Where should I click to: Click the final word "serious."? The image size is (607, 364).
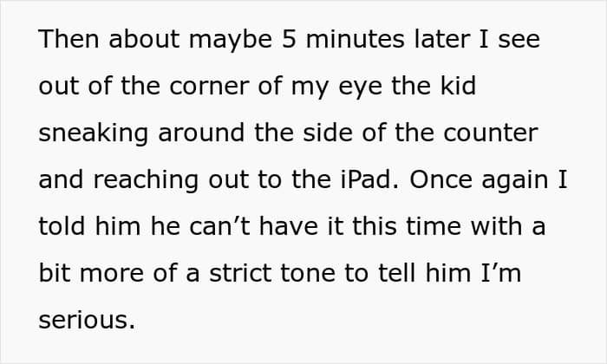87,321
